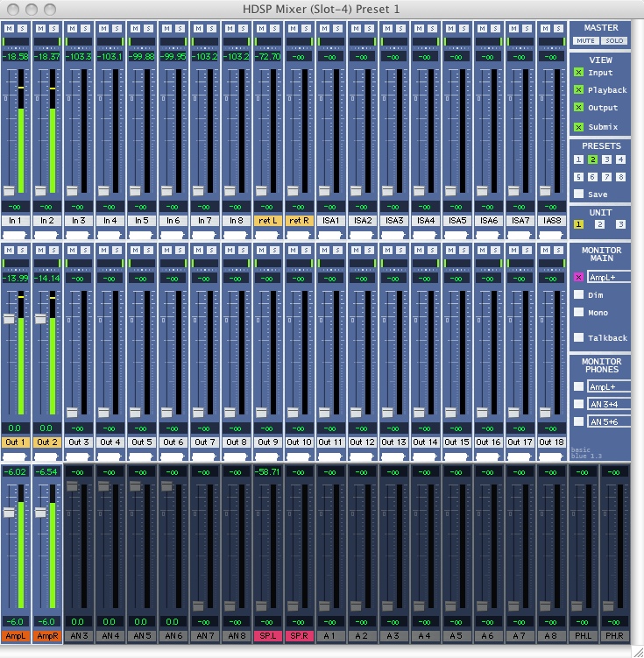This screenshot has width=644, height=658.
Task: Toggle the Input view checkbox
Action: point(578,72)
